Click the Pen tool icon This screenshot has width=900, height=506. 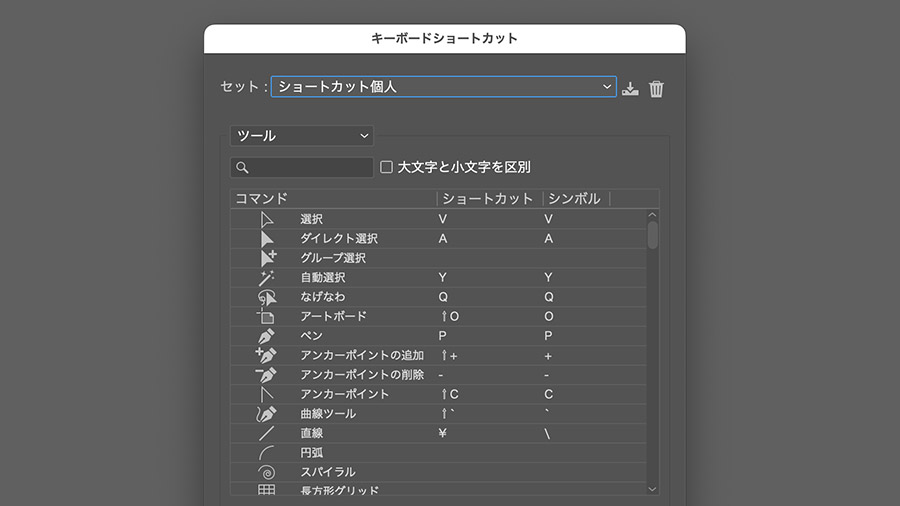[266, 336]
